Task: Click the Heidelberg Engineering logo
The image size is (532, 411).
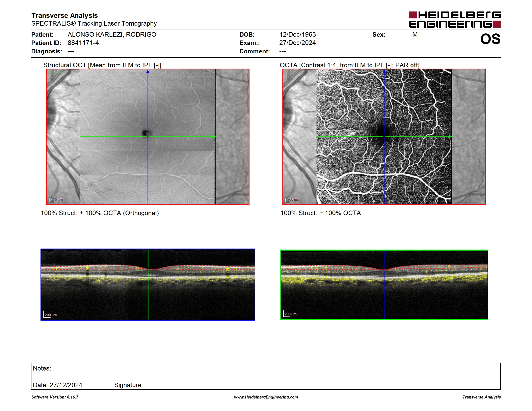Action: pyautogui.click(x=455, y=20)
